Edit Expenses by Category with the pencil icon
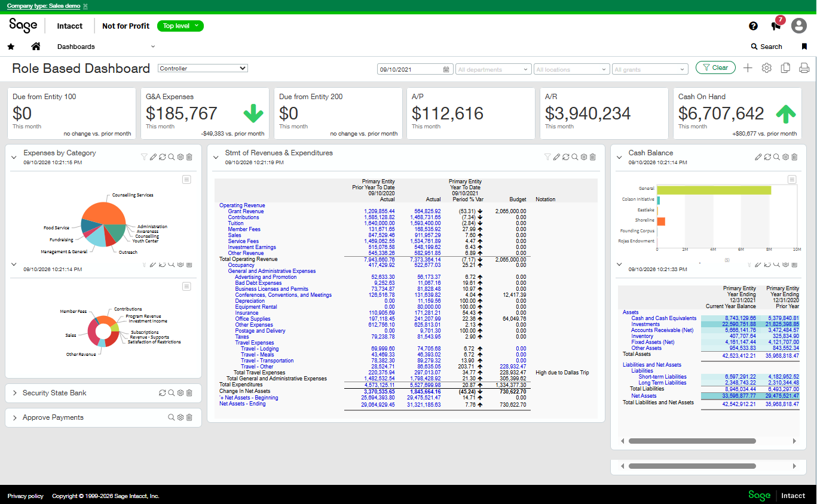 pyautogui.click(x=153, y=157)
